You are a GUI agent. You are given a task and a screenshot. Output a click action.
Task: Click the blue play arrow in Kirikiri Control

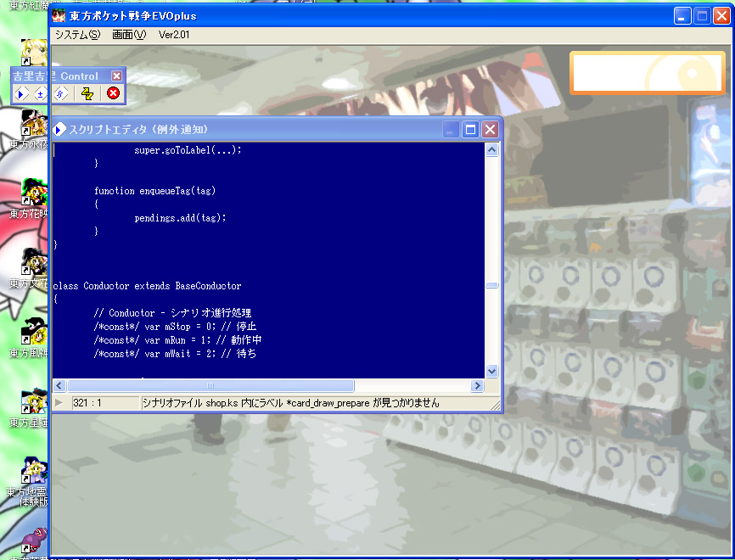pyautogui.click(x=22, y=93)
